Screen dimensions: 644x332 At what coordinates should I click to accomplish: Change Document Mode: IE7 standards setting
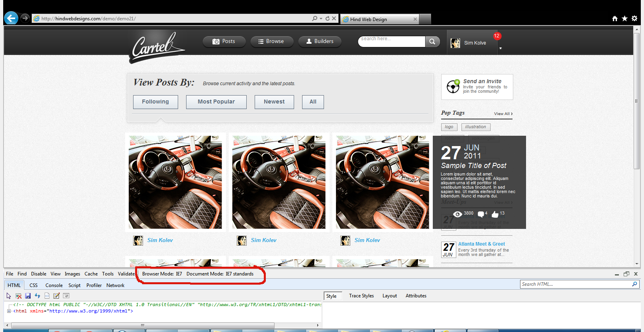pos(220,274)
